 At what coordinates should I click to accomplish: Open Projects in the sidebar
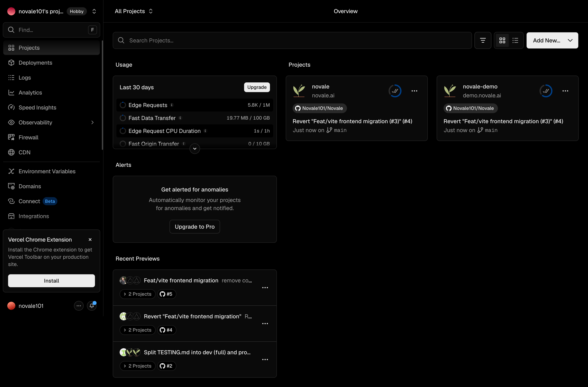point(51,48)
